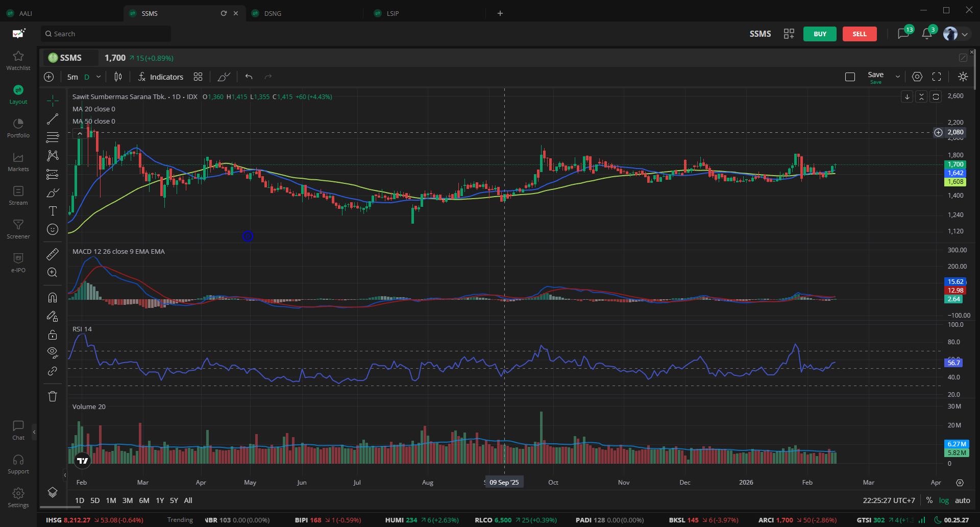980x527 pixels.
Task: Click the trash icon to remove drawings
Action: [53, 396]
